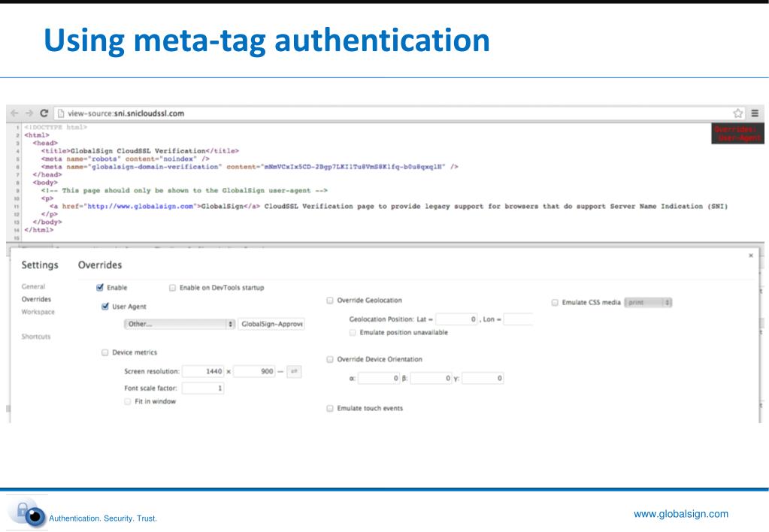Click the 'Authentication. Security. Trust.' tagline
Screen dimensions: 769x532
point(103,518)
